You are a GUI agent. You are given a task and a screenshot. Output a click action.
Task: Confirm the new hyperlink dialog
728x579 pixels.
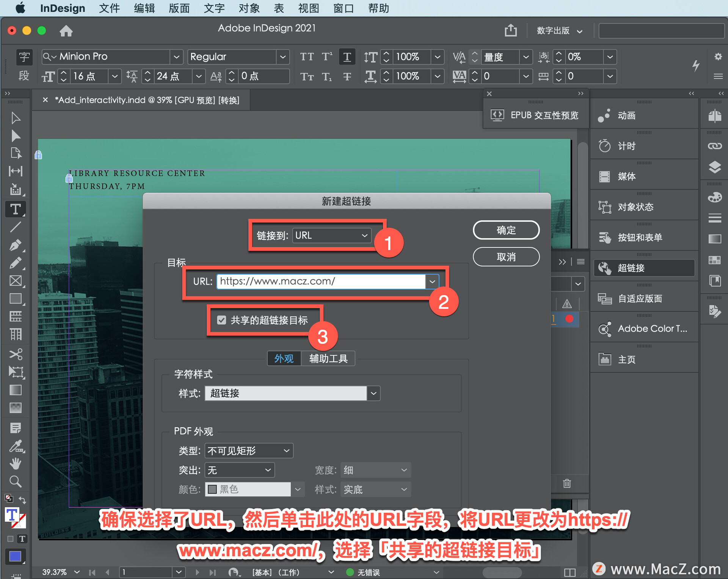pyautogui.click(x=506, y=230)
